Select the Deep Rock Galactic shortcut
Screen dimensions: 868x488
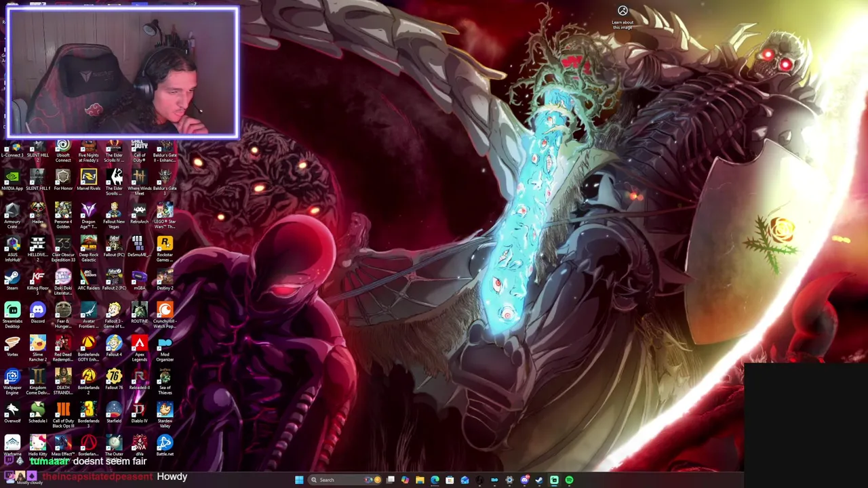point(88,249)
